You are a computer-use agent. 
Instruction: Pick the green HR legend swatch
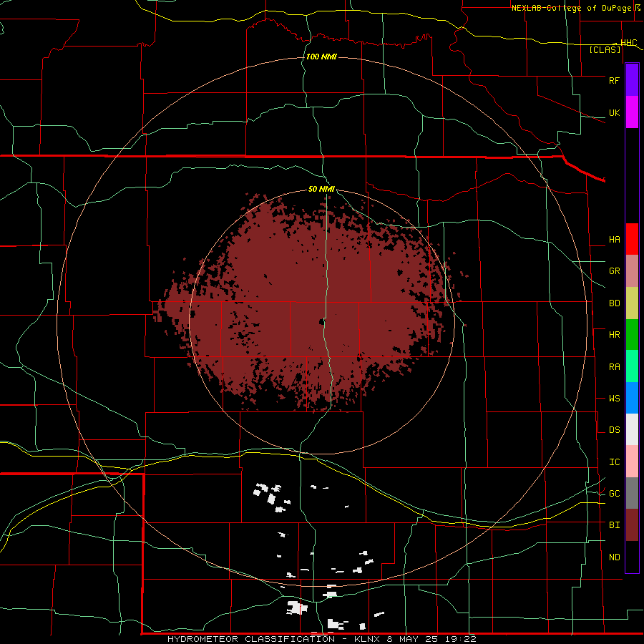tap(632, 335)
